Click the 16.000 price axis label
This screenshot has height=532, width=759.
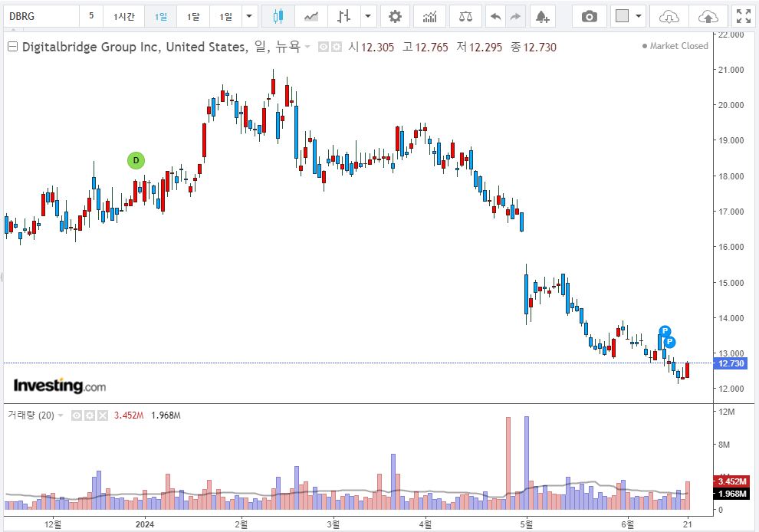point(731,247)
